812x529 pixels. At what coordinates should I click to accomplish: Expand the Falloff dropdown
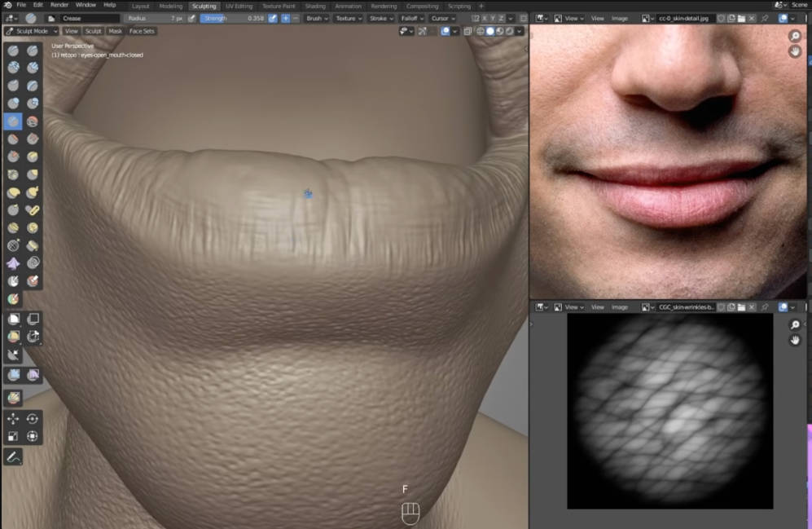point(411,18)
